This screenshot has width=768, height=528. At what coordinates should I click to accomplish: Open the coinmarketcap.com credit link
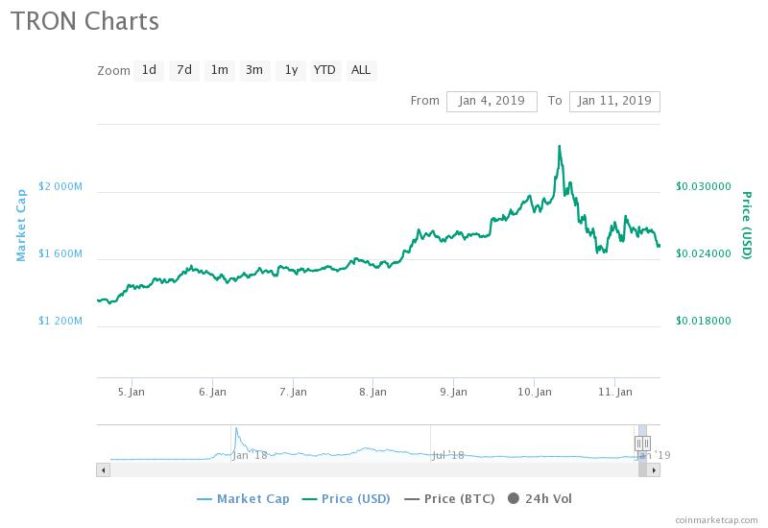click(716, 520)
